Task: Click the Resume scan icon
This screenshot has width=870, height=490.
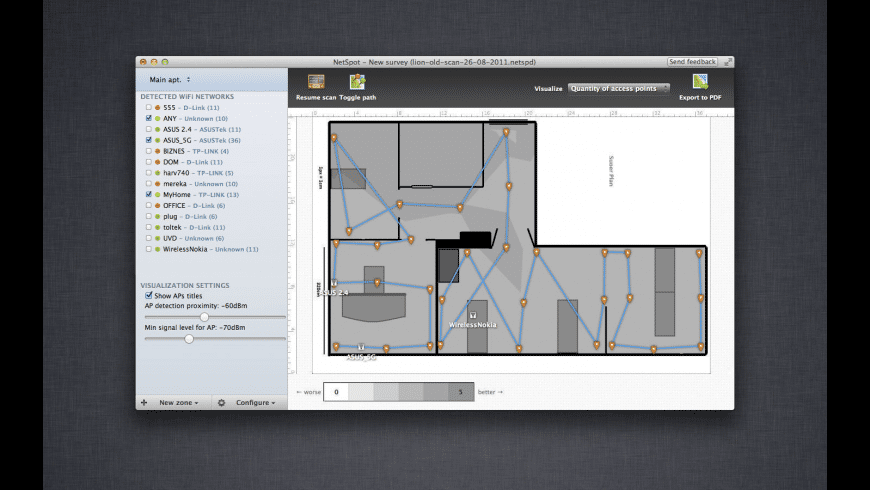Action: (x=316, y=82)
